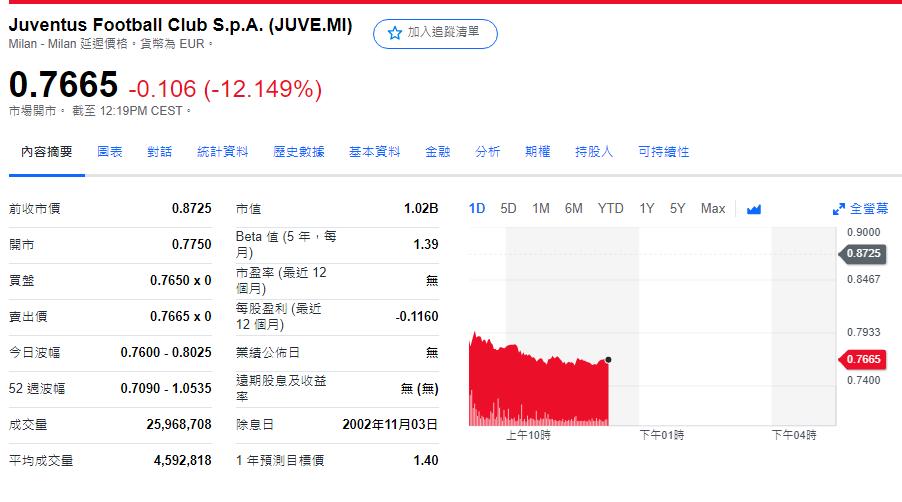
Task: Click the 開市 value 0.7750
Action: click(x=192, y=244)
